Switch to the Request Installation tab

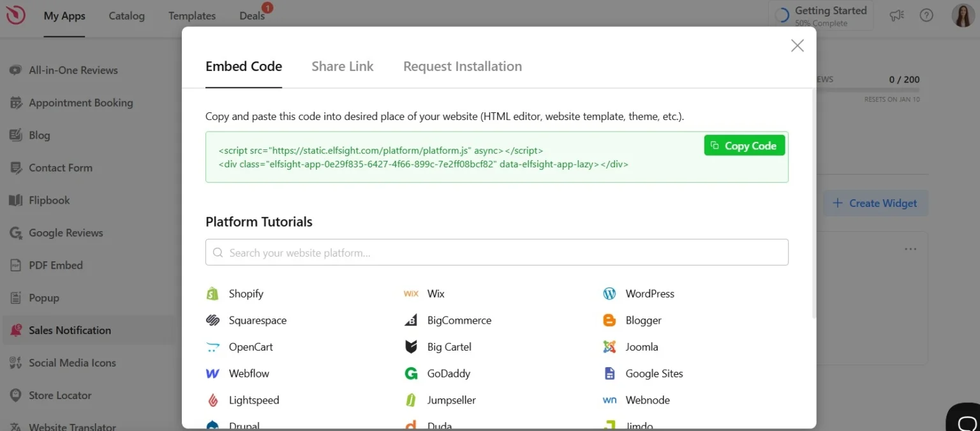462,66
